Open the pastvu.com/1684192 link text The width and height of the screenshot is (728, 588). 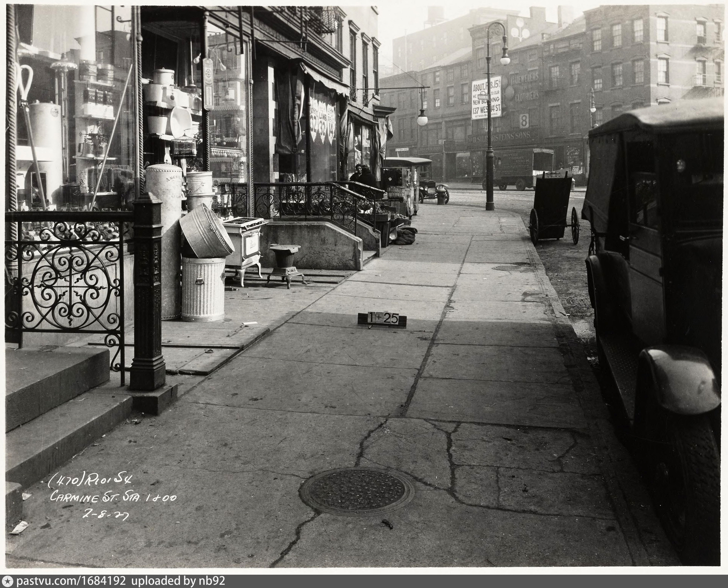70,581
